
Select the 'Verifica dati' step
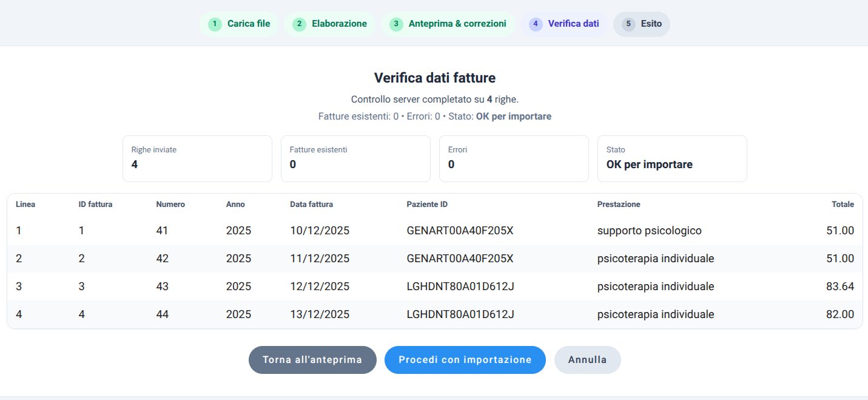(564, 24)
